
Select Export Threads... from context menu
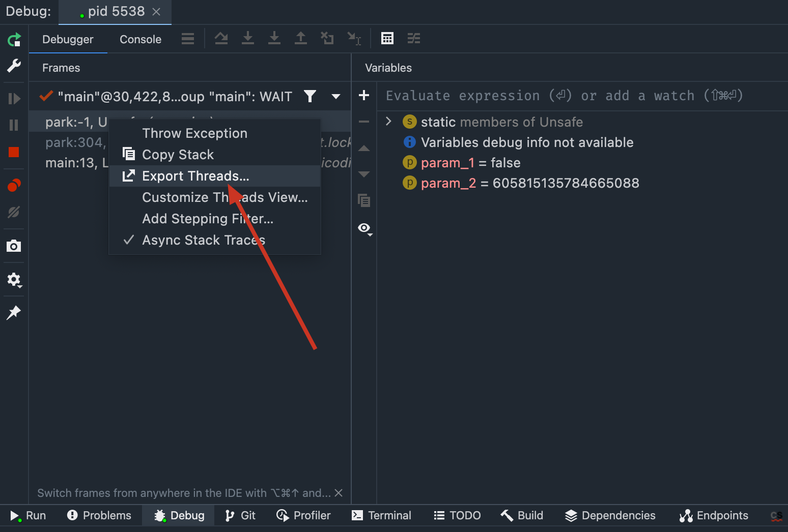pyautogui.click(x=195, y=176)
